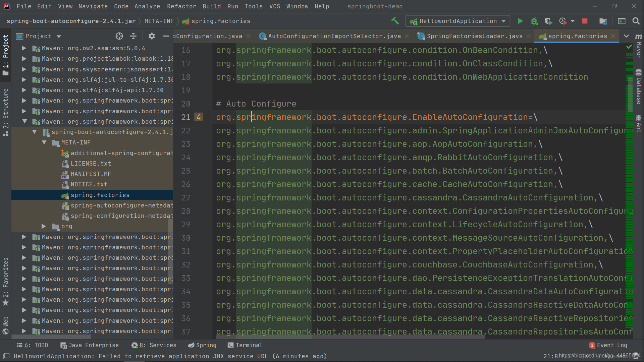The width and height of the screenshot is (644, 362).
Task: Collapse the META-INF folder
Action: coord(44,142)
